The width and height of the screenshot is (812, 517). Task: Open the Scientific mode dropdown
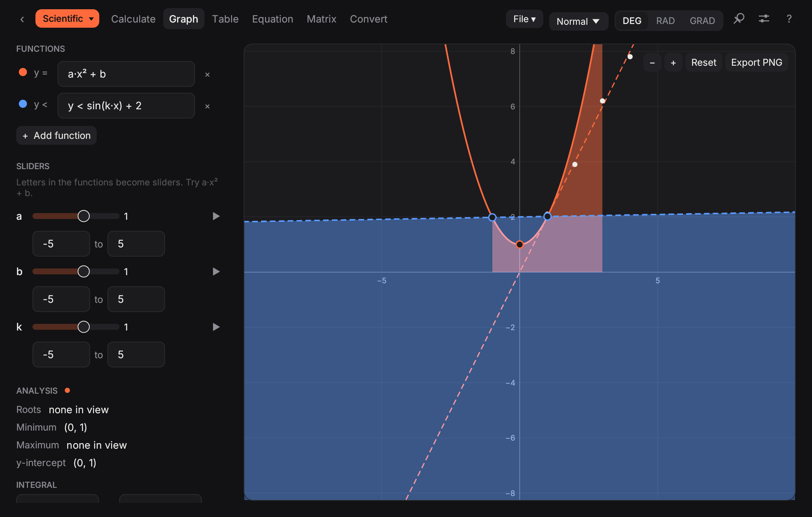[67, 18]
